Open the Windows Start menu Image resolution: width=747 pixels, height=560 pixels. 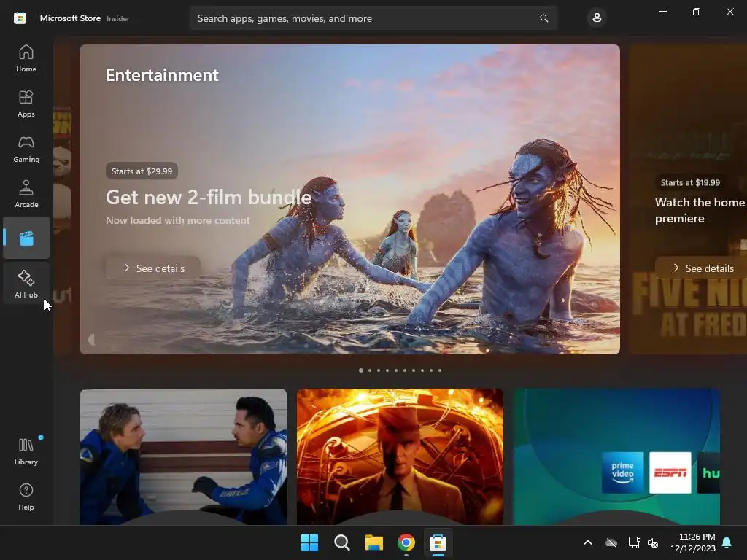coord(309,542)
